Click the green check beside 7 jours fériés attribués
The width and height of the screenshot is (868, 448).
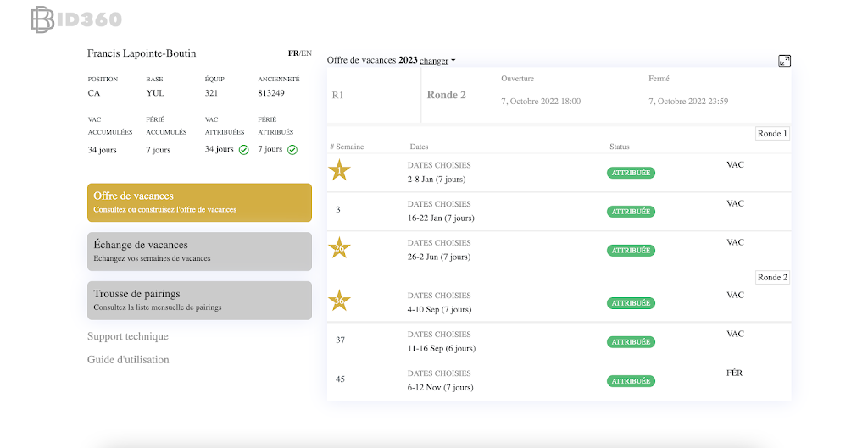[x=292, y=150]
